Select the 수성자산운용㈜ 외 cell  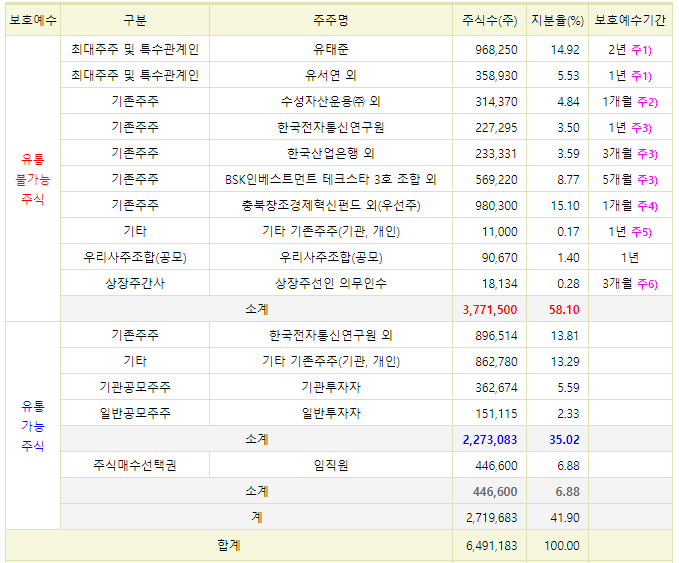(331, 101)
